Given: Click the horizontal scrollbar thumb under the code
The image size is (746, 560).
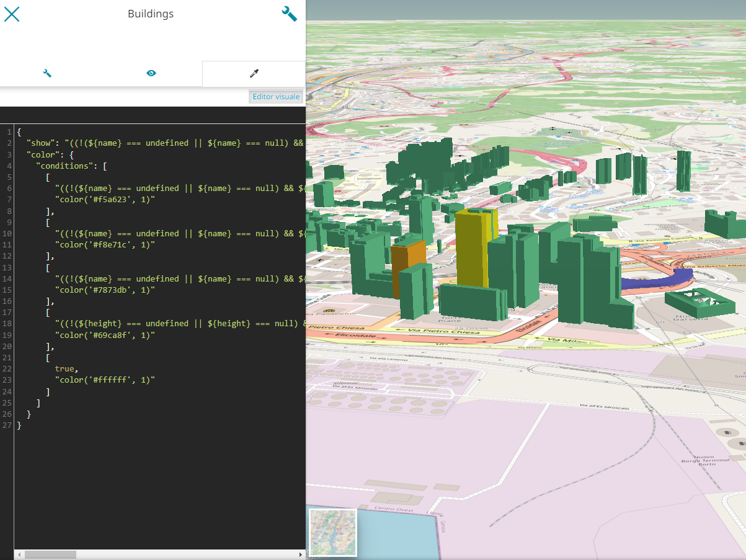Looking at the screenshot, I should (50, 554).
